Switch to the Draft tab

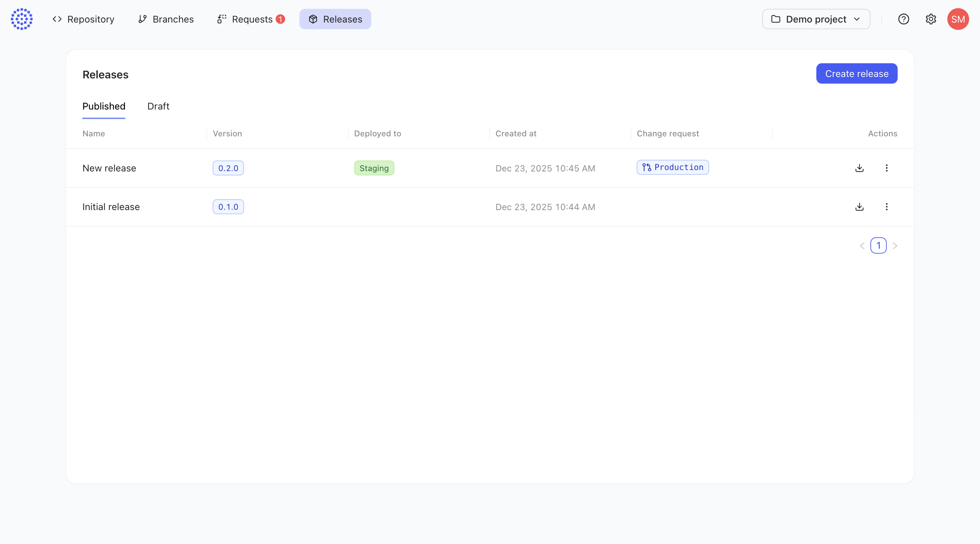pos(158,106)
